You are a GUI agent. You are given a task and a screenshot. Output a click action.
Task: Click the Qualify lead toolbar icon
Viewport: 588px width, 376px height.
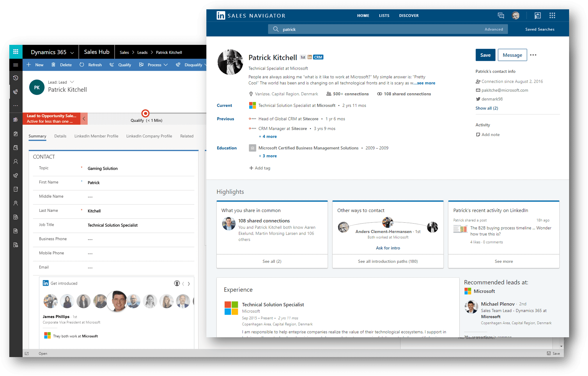click(111, 65)
